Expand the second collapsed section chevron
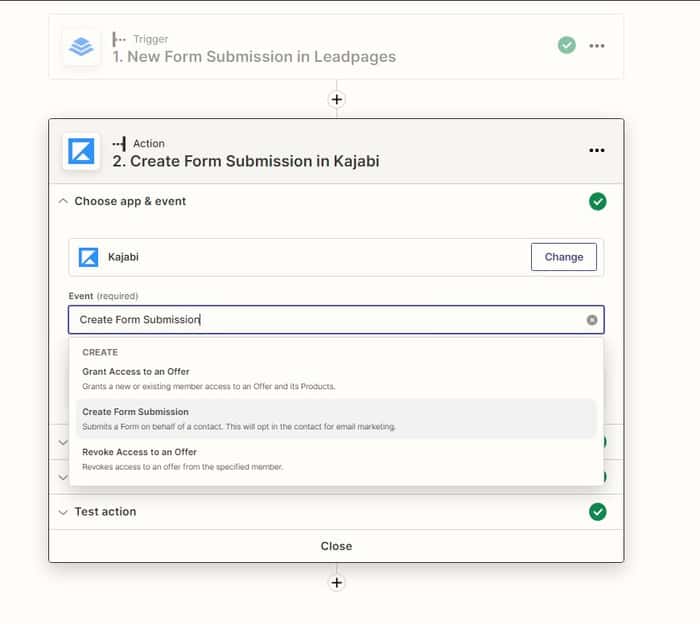This screenshot has width=700, height=624. [63, 477]
